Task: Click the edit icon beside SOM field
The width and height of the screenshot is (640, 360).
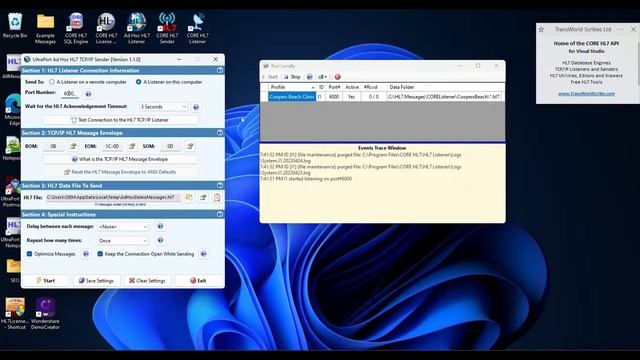Action: coord(190,146)
